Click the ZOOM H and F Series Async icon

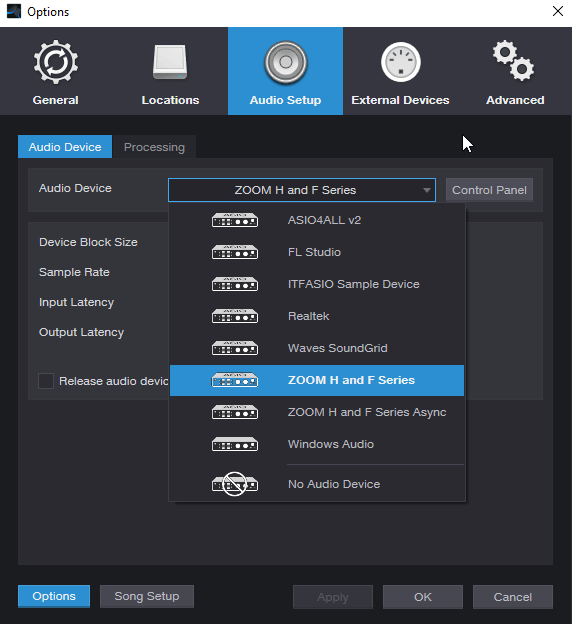click(235, 412)
